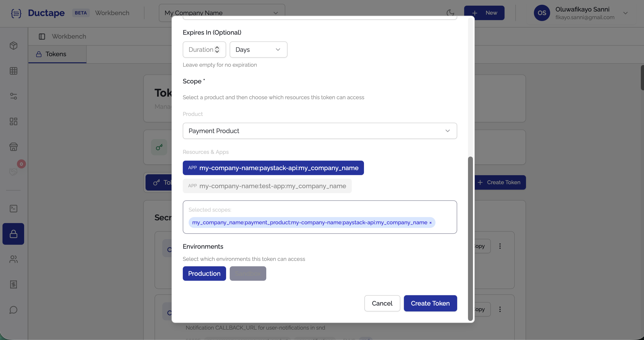The width and height of the screenshot is (644, 340).
Task: Enable the Sandbox environment
Action: click(248, 273)
